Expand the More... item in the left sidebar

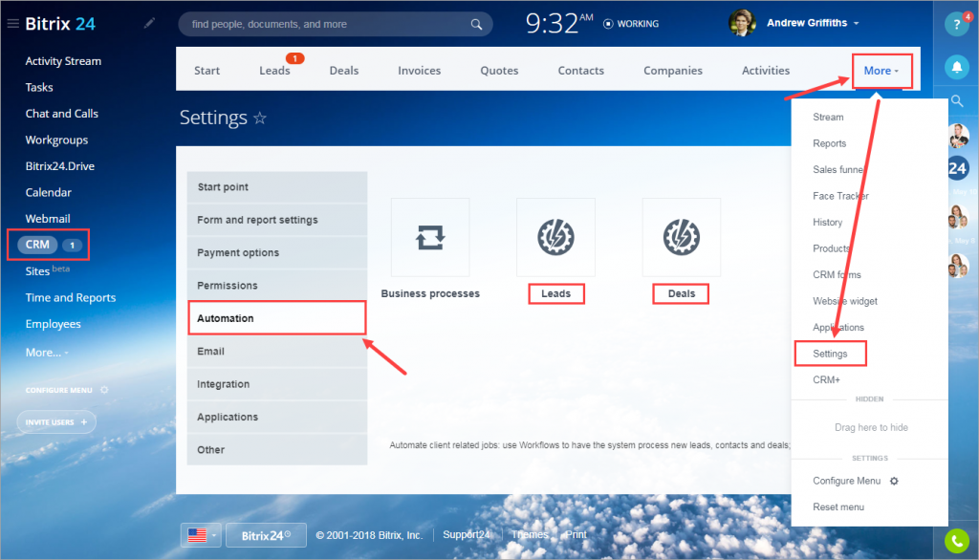coord(47,352)
